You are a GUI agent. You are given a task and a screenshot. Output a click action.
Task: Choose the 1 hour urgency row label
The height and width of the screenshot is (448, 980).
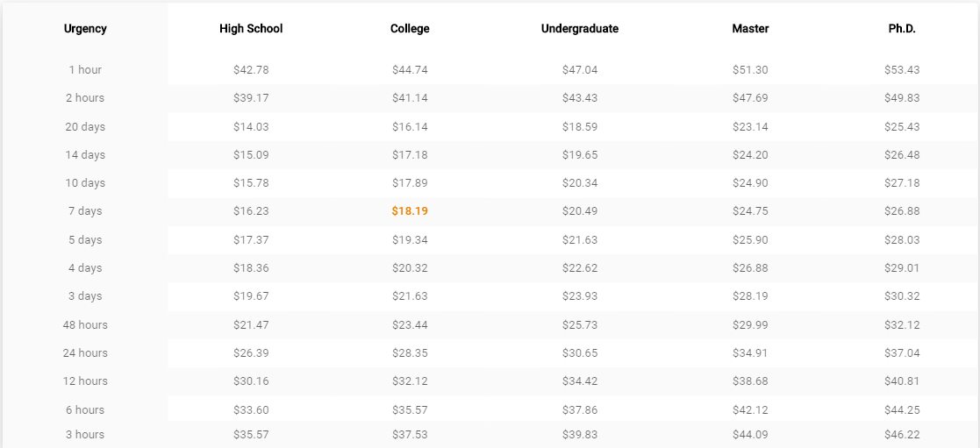(85, 70)
